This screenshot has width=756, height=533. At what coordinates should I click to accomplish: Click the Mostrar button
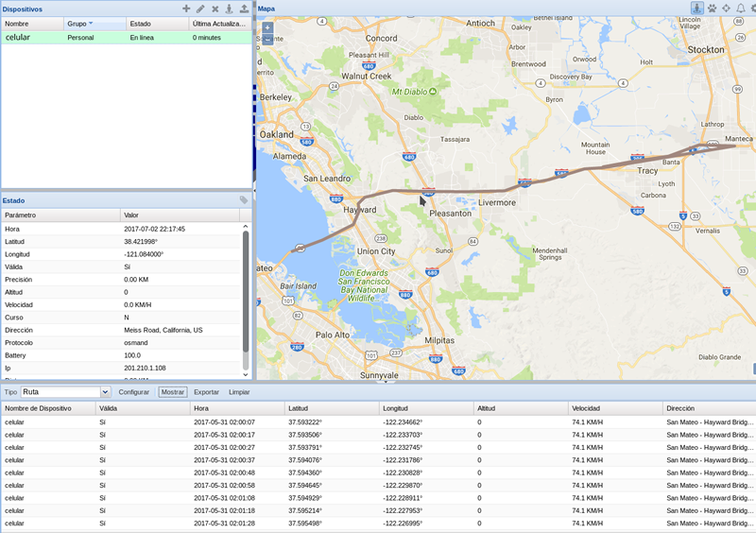[173, 392]
